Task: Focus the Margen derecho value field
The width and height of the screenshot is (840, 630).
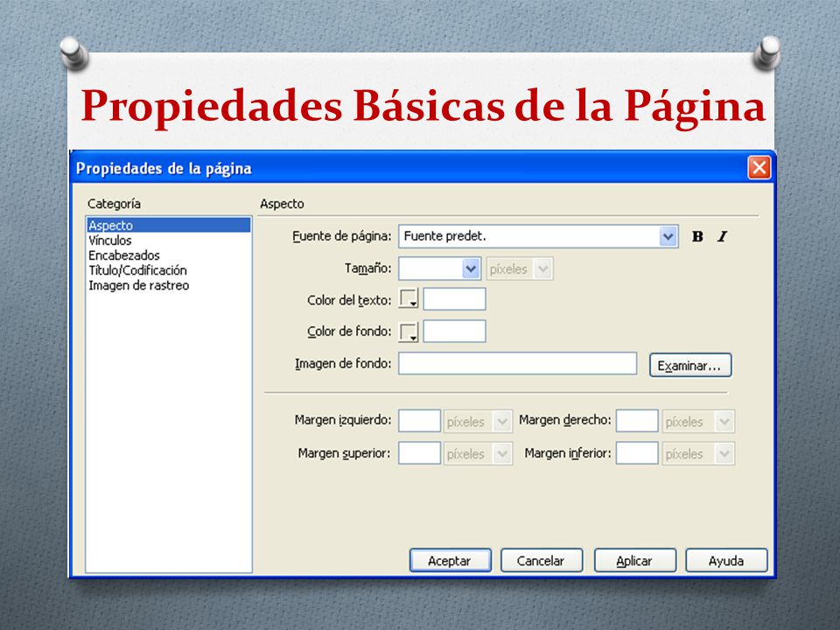Action: (x=637, y=421)
